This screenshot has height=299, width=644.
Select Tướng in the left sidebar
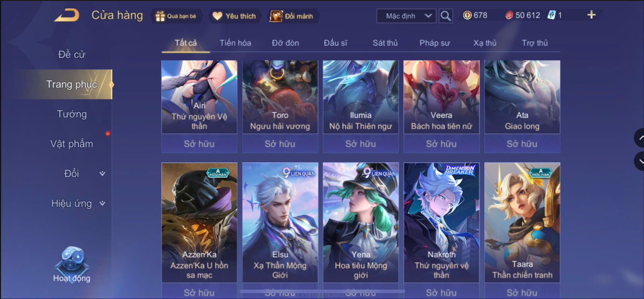pyautogui.click(x=72, y=114)
